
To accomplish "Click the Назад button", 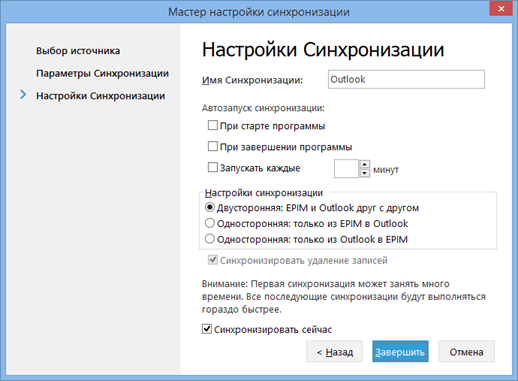I will click(x=334, y=351).
